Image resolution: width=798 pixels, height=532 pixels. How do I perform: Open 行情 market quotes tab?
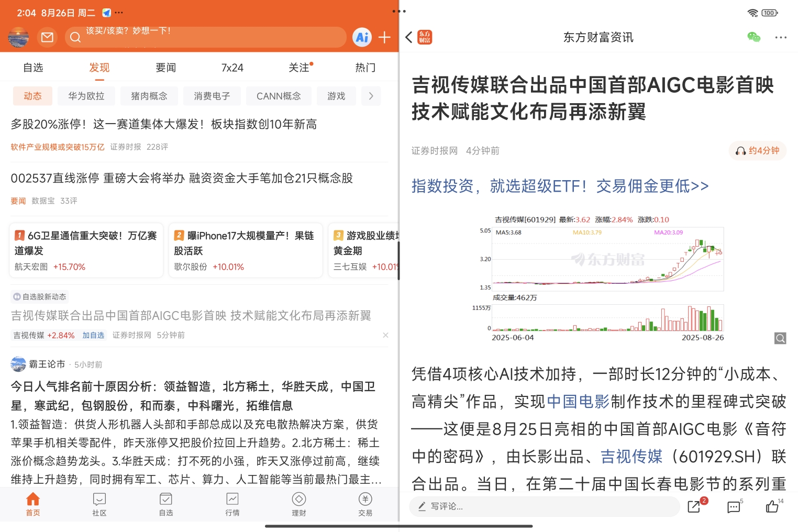(x=232, y=504)
